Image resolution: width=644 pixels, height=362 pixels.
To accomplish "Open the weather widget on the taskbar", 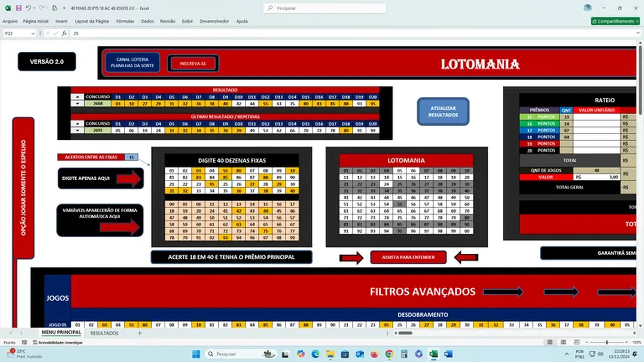I will (24, 354).
